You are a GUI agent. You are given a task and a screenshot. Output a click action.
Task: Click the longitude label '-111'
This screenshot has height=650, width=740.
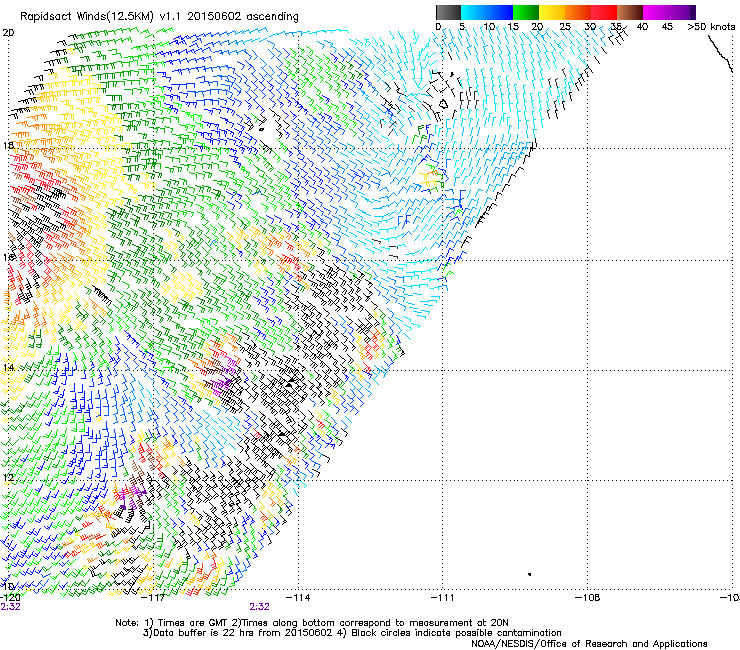[x=443, y=597]
